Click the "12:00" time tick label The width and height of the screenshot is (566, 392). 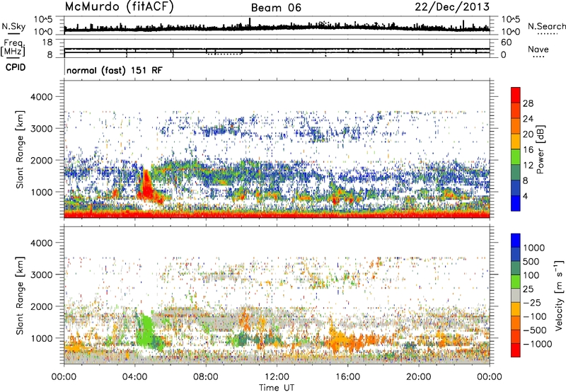277,377
